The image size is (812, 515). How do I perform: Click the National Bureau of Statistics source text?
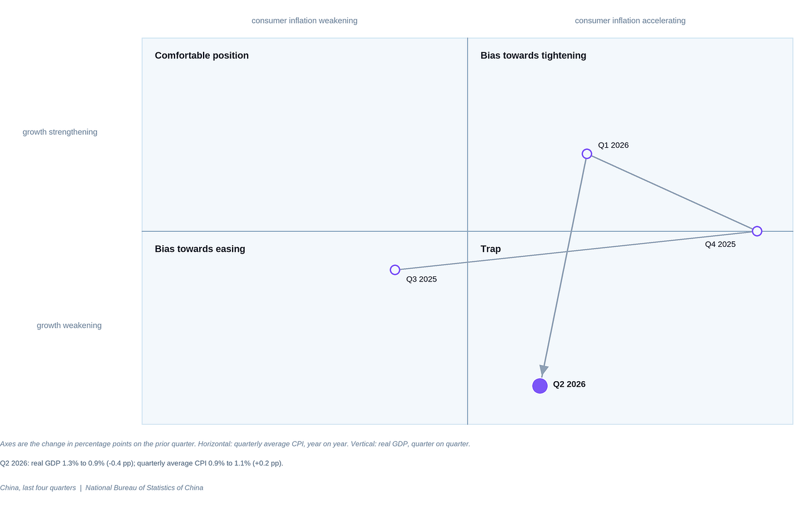144,488
